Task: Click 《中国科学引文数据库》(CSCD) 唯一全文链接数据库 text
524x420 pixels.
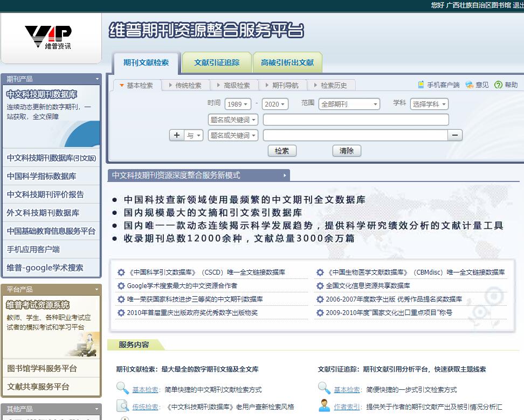Action: 206,272
